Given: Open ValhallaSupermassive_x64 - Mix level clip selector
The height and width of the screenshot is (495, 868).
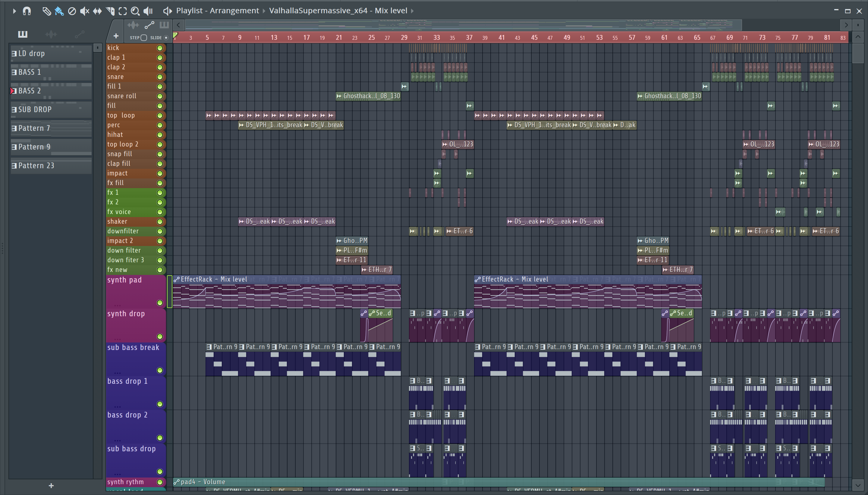Looking at the screenshot, I should click(x=338, y=11).
